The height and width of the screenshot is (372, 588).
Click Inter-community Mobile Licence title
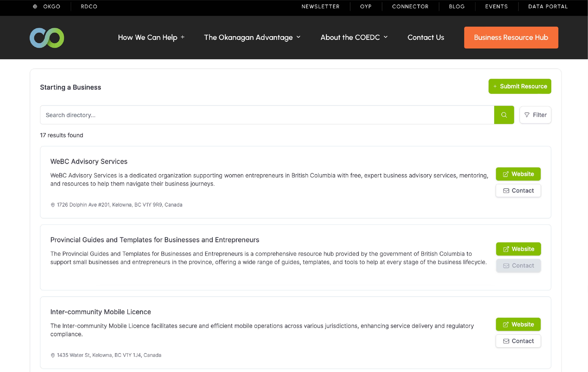coord(101,312)
